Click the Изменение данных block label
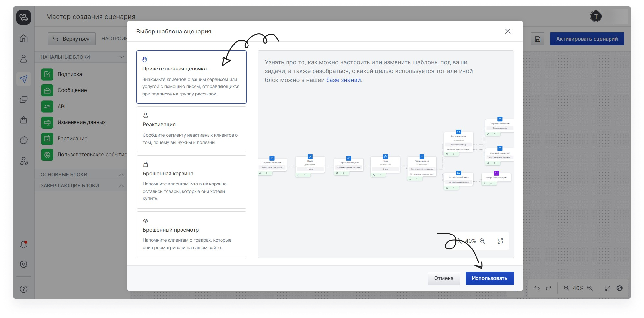The height and width of the screenshot is (318, 644). point(82,122)
